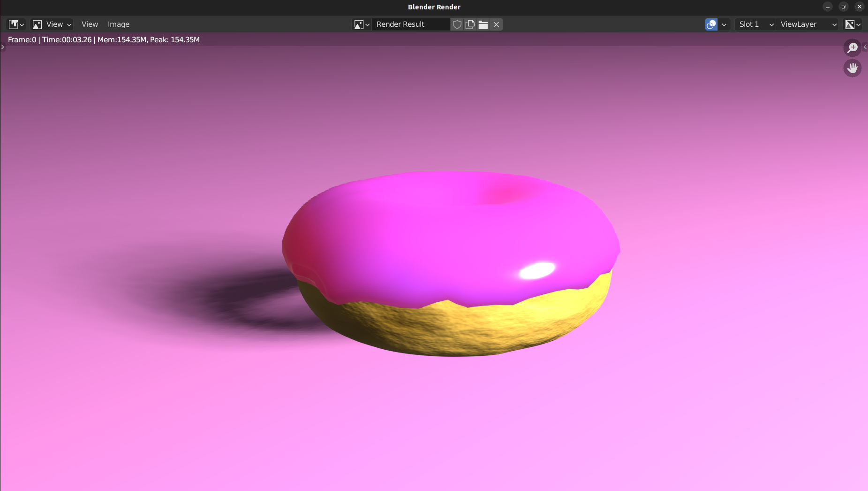
Task: Toggle fake user shield icon
Action: click(x=457, y=24)
